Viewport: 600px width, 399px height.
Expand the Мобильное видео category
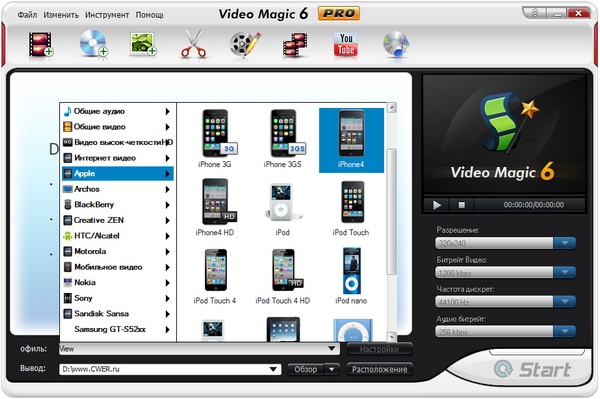(117, 267)
